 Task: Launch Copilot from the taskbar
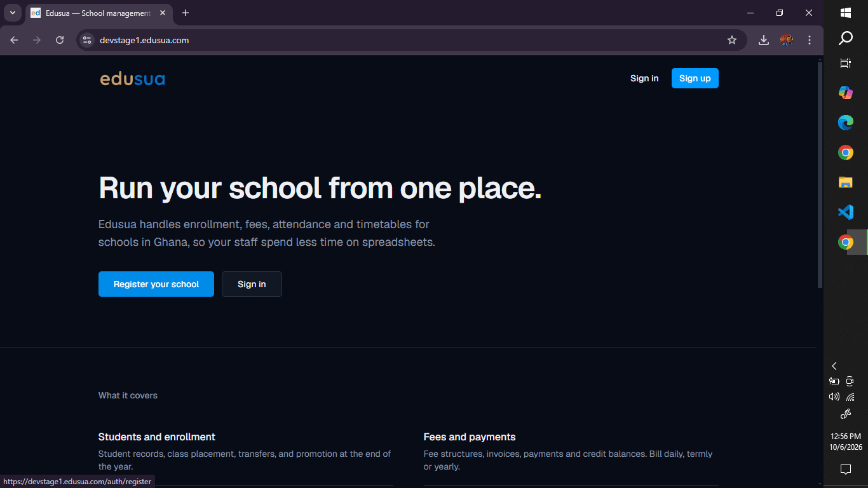pyautogui.click(x=846, y=93)
